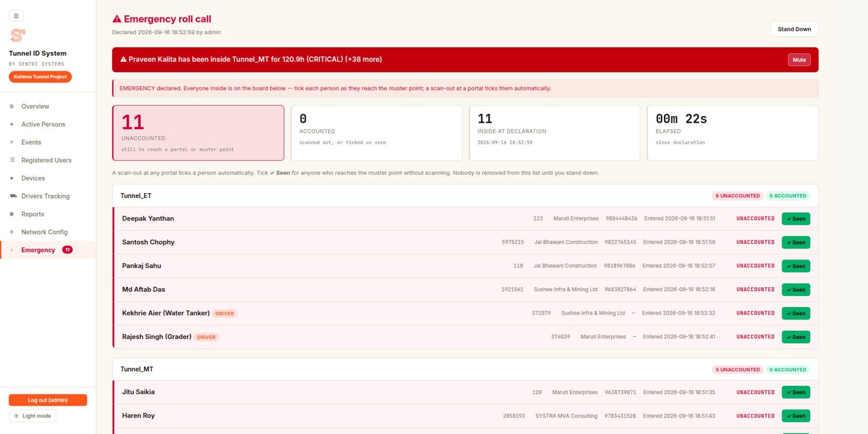Click the warning triangle beside Emergency roll call
868x434 pixels.
click(x=117, y=19)
